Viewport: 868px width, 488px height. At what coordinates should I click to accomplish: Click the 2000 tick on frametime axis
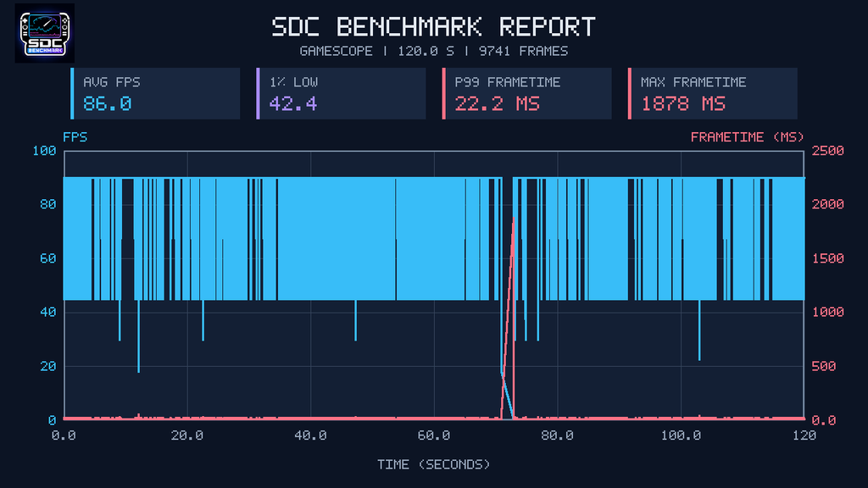[827, 204]
